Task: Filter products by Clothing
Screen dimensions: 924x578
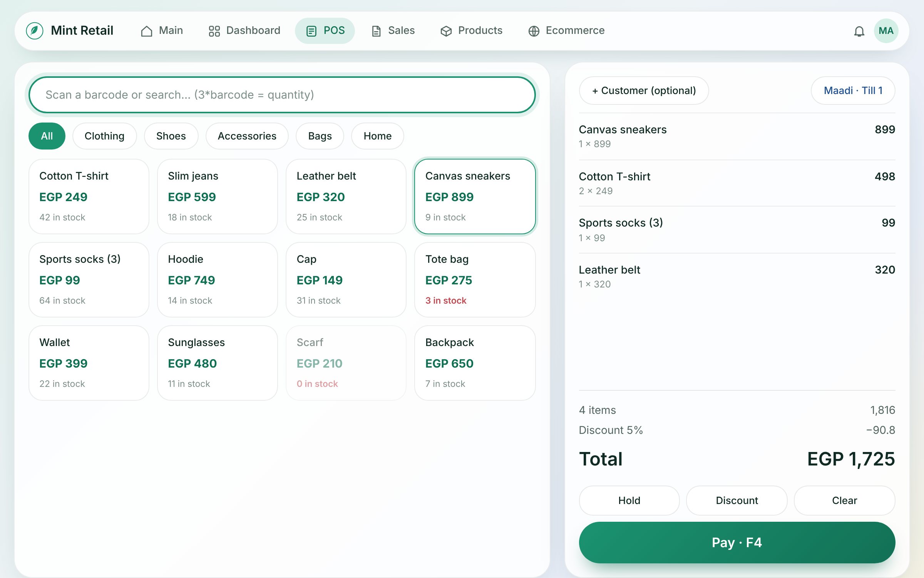Action: [x=104, y=136]
